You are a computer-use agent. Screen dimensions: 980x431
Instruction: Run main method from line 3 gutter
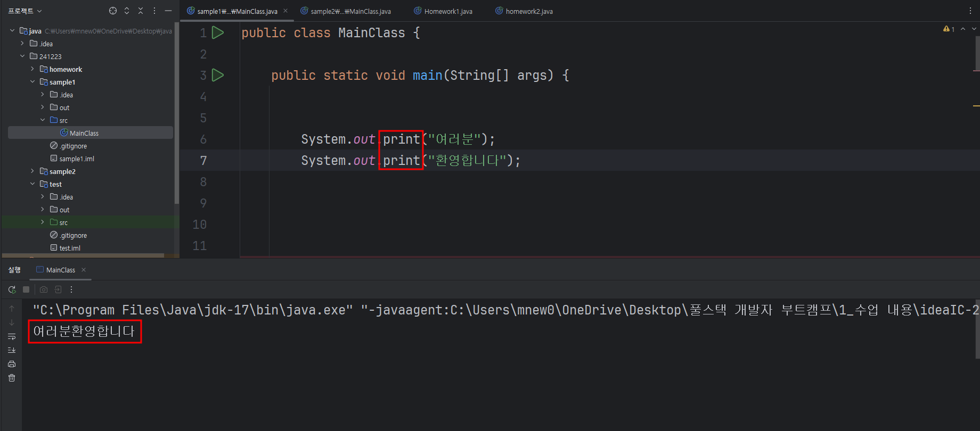click(218, 75)
